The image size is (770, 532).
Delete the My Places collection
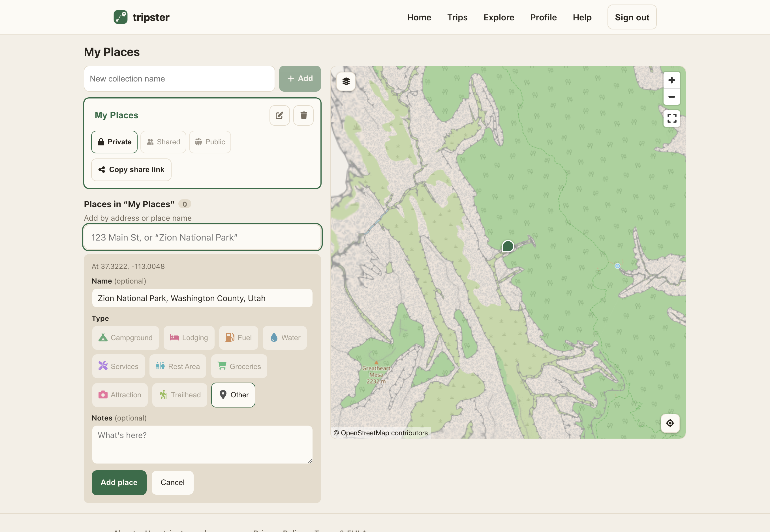[x=303, y=115]
